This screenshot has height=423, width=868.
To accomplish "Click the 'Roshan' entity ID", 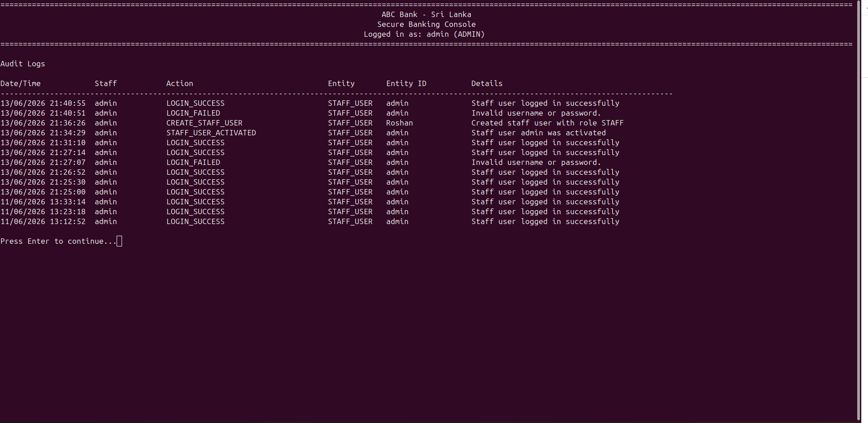I will pyautogui.click(x=400, y=123).
